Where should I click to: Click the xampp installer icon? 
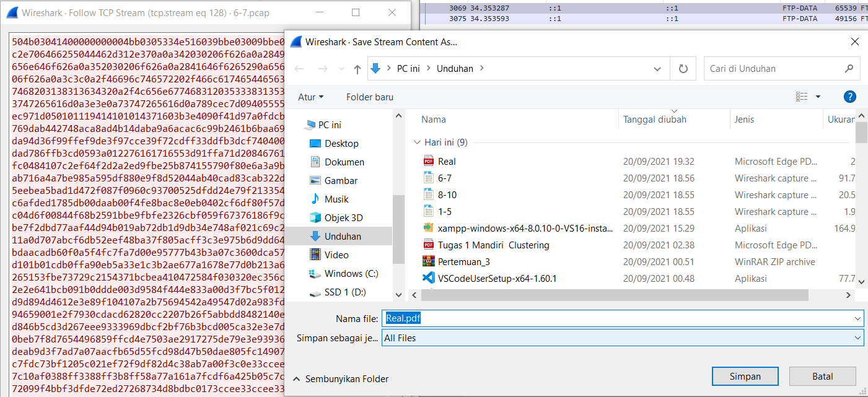point(428,228)
